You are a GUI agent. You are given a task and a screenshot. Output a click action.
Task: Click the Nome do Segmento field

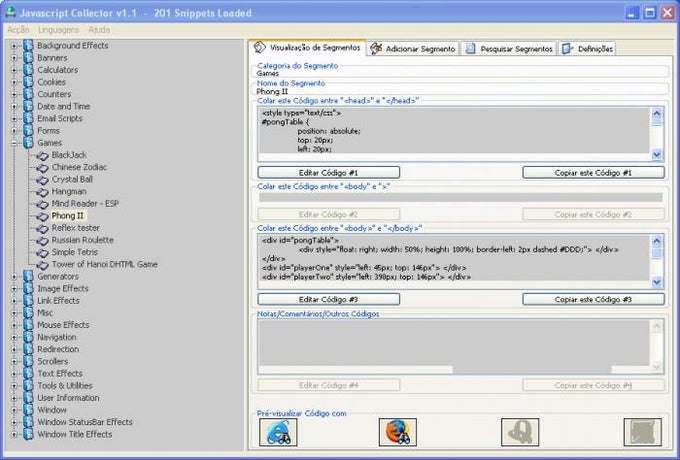(x=460, y=91)
